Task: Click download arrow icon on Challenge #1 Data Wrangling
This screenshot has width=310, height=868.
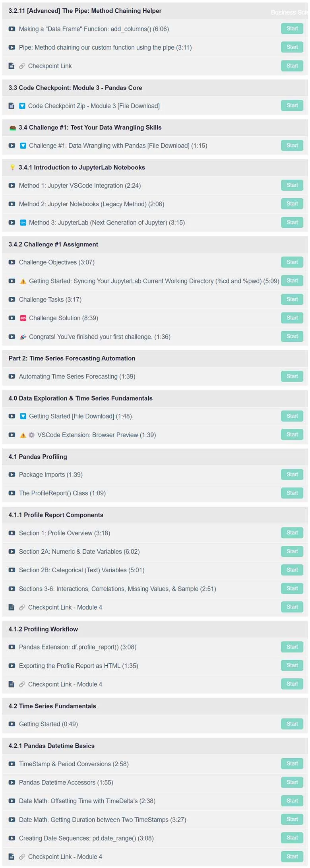Action: [23, 146]
